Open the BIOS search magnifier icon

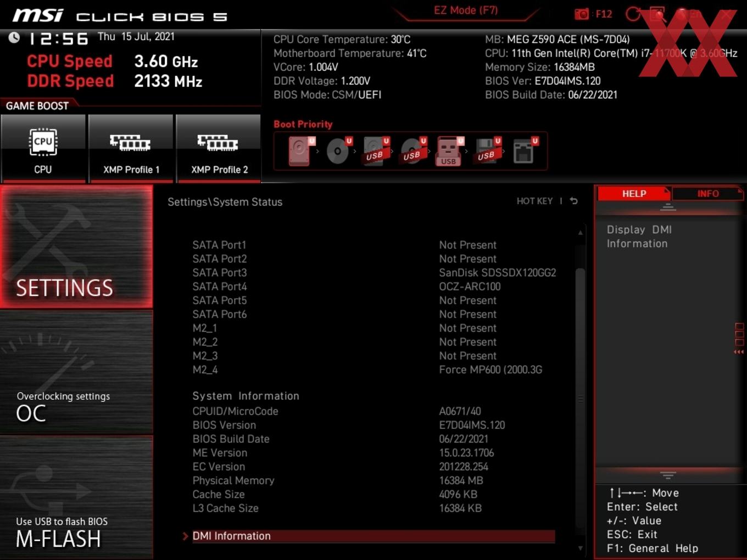tap(657, 14)
